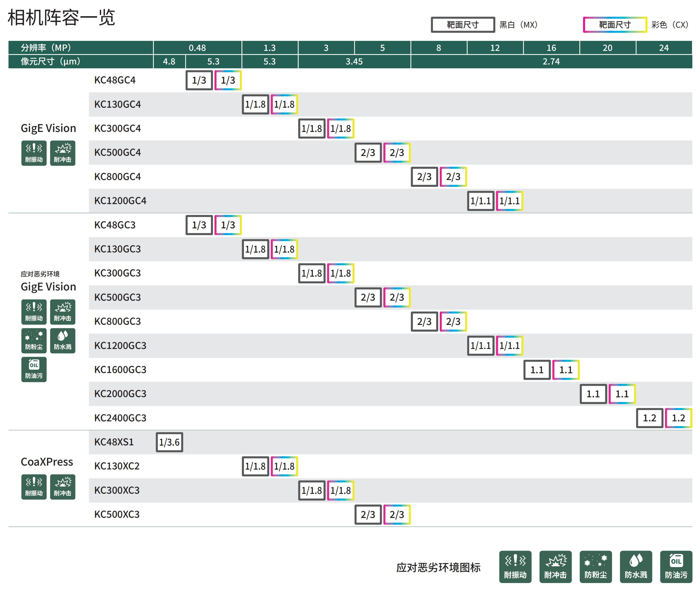Select the KC48XS1 model name
The height and width of the screenshot is (592, 700).
tap(114, 442)
